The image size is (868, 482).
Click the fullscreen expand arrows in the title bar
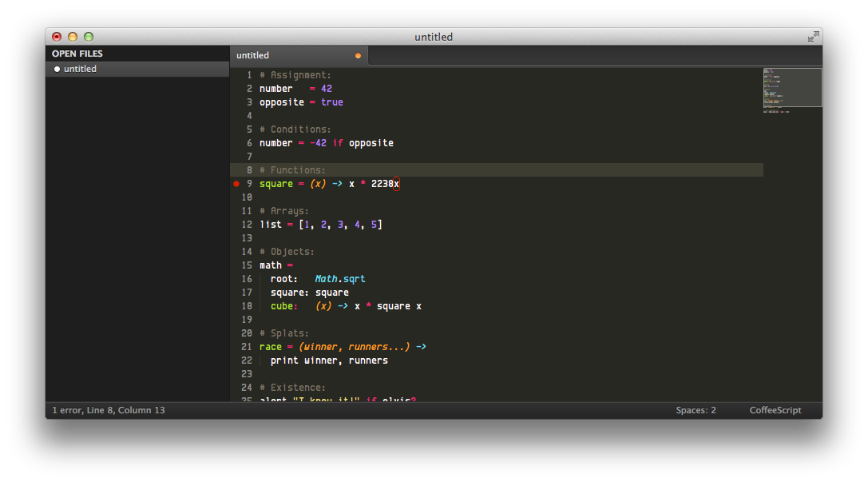[x=813, y=37]
